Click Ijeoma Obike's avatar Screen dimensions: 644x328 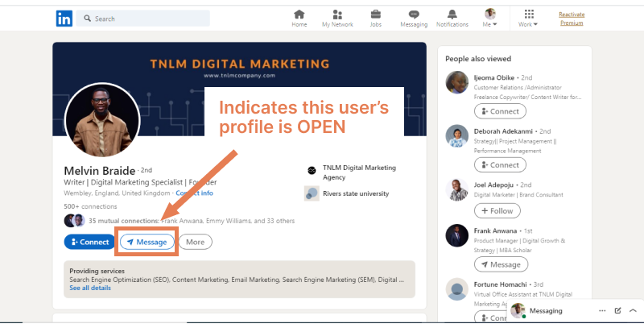[x=456, y=82]
